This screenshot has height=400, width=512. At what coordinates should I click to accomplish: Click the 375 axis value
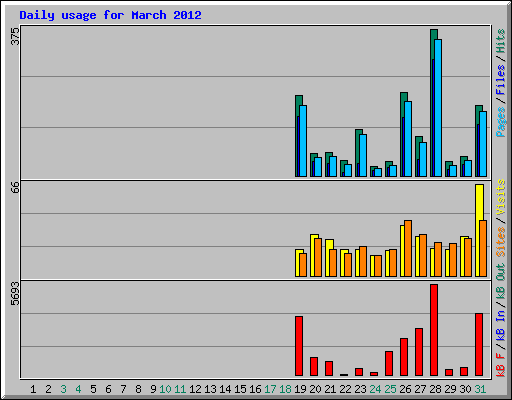(15, 36)
